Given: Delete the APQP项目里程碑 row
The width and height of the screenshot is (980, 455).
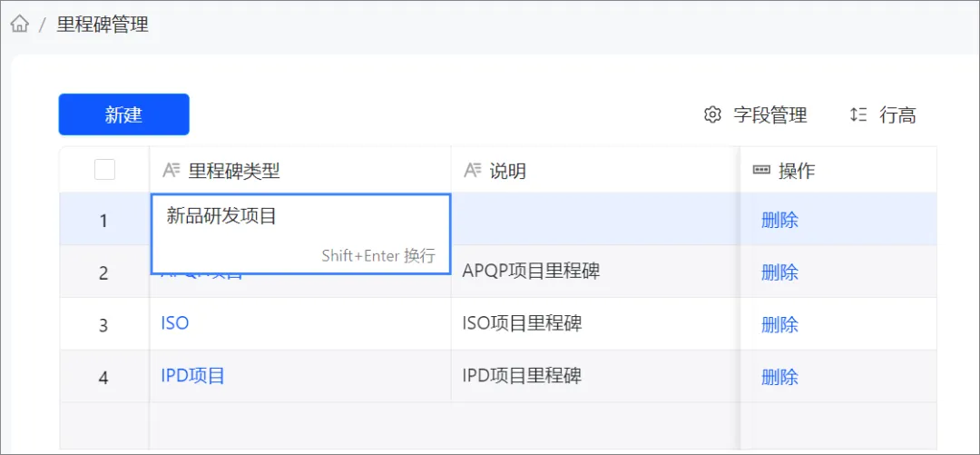Looking at the screenshot, I should tap(779, 272).
